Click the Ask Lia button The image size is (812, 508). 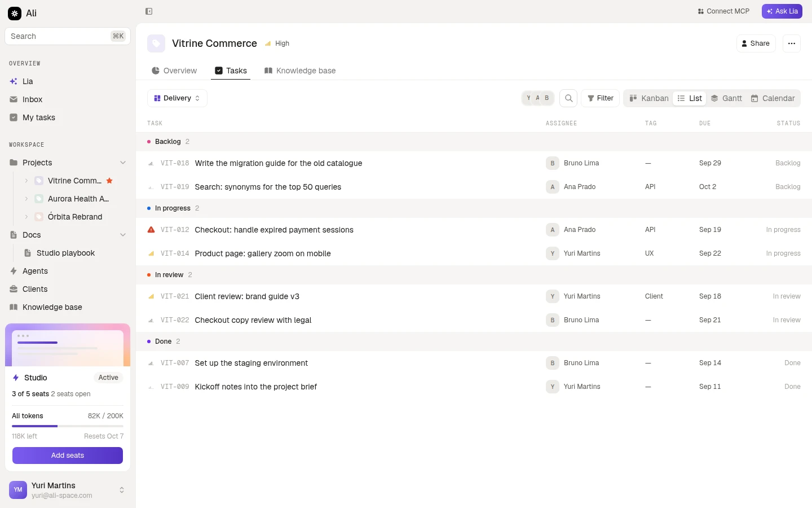(782, 11)
